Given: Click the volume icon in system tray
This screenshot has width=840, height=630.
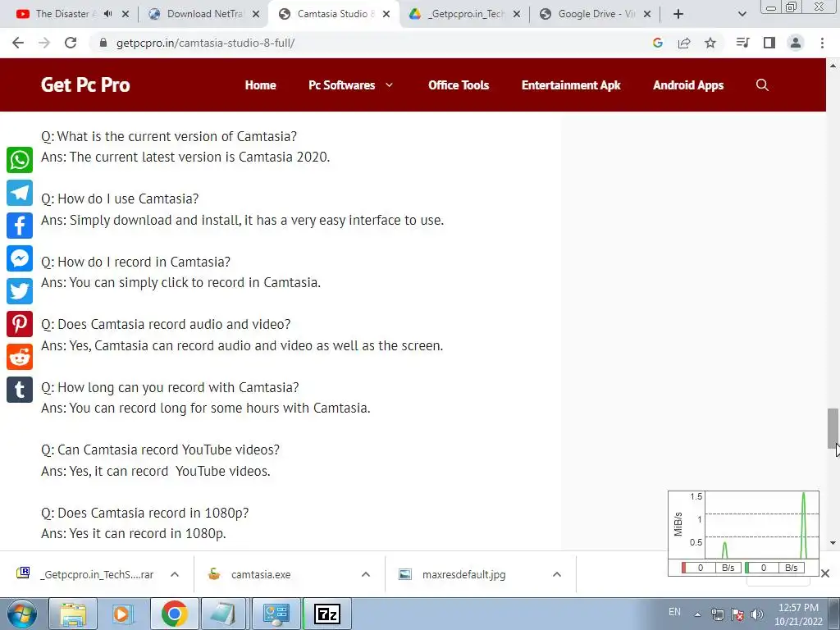Looking at the screenshot, I should pos(757,614).
